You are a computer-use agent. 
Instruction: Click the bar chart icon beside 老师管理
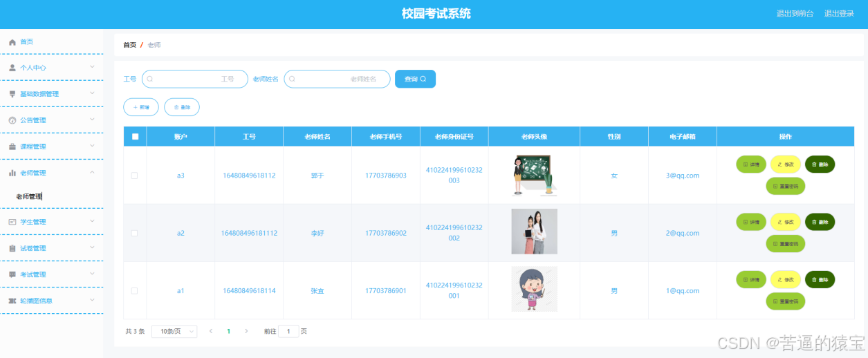pos(12,173)
